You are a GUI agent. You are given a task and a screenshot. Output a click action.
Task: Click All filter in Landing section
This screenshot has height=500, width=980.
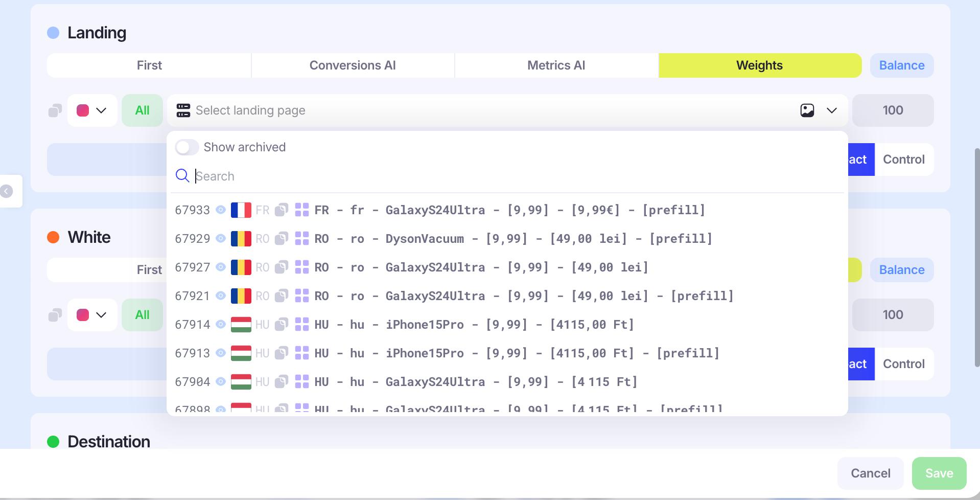point(142,110)
